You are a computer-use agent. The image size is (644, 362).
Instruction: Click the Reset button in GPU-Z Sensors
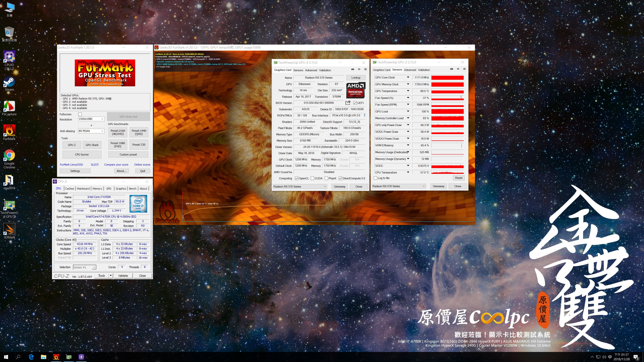pyautogui.click(x=459, y=178)
